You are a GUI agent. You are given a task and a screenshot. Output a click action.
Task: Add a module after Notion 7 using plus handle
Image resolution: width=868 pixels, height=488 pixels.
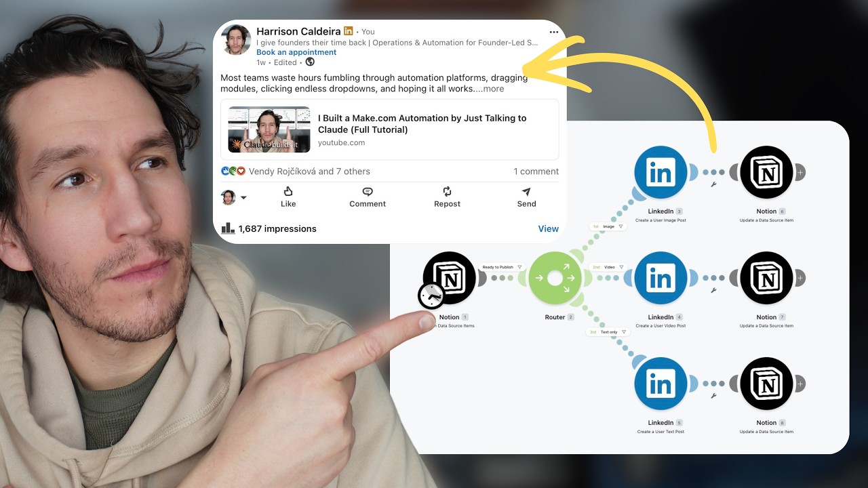pos(800,278)
